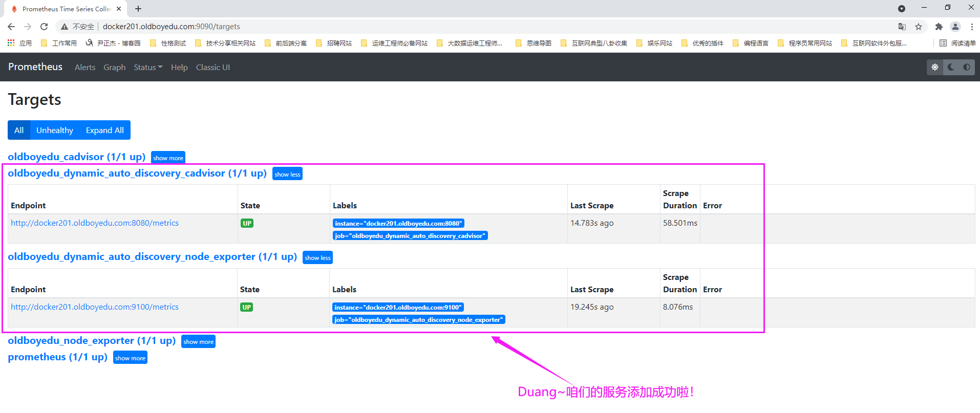The width and height of the screenshot is (980, 413).
Task: Open the Graph nav item
Action: point(115,67)
